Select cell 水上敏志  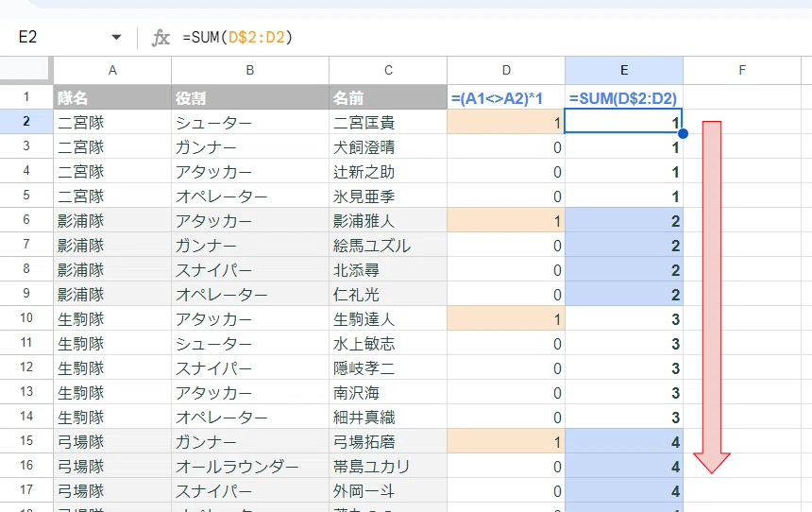tap(388, 343)
